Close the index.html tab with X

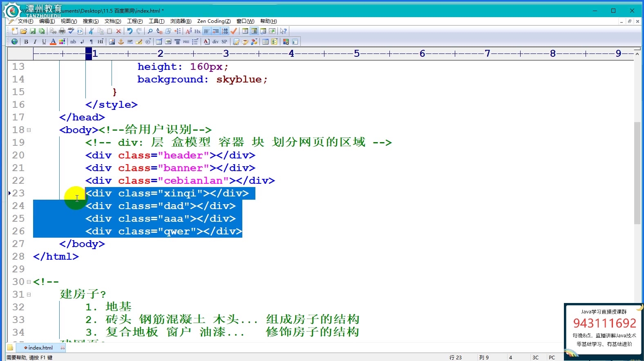[63, 348]
